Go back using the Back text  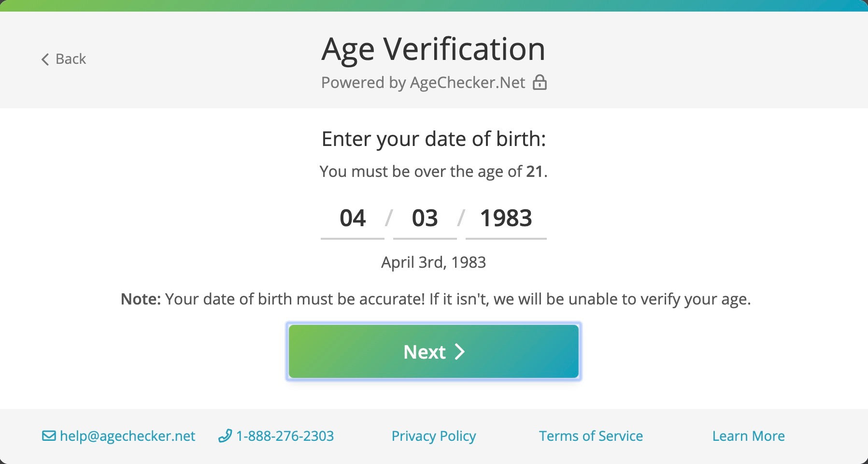pos(71,59)
